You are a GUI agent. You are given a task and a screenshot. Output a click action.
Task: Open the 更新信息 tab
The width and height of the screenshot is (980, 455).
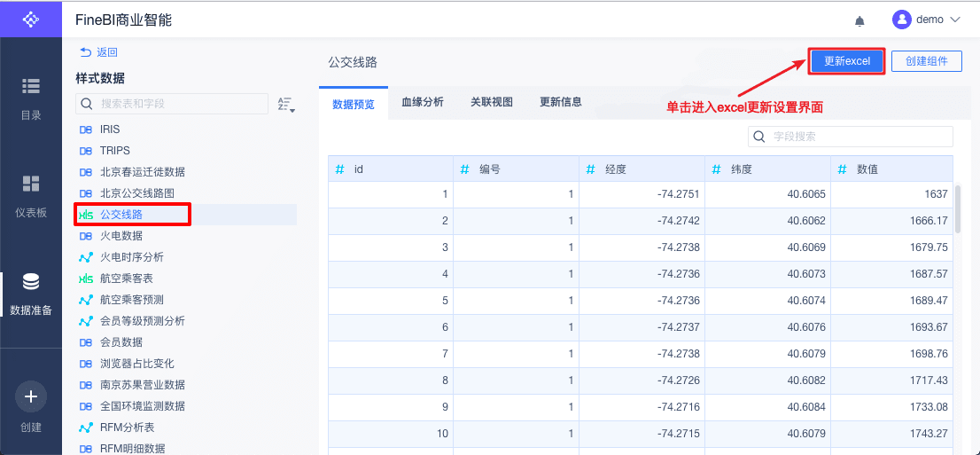click(x=561, y=102)
